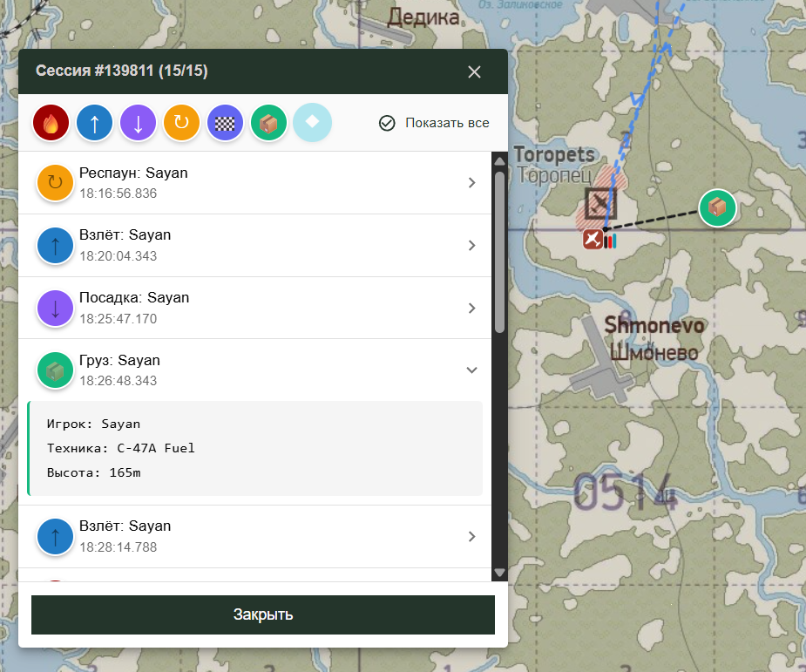This screenshot has height=672, width=806.
Task: Close the session dialog with X
Action: (474, 71)
